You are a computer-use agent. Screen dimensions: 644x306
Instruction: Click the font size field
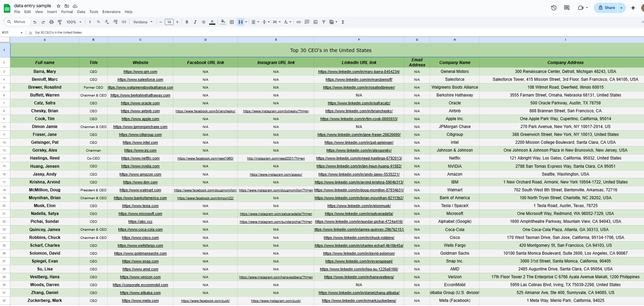click(x=169, y=22)
